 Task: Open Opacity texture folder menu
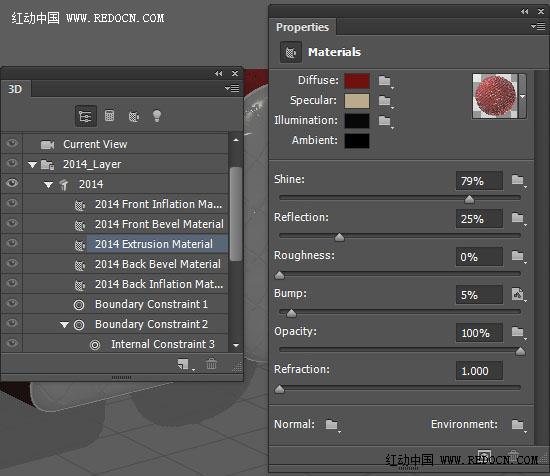[518, 332]
